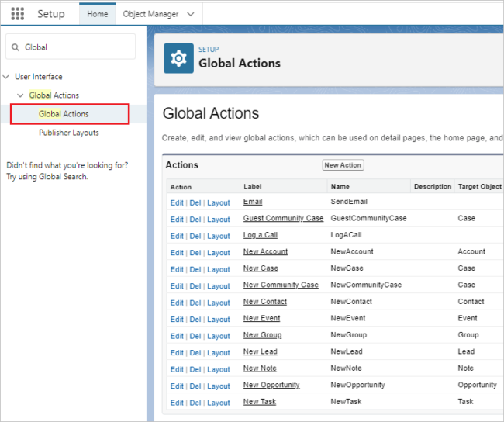
Task: Click Edit for New Group row
Action: 177,337
